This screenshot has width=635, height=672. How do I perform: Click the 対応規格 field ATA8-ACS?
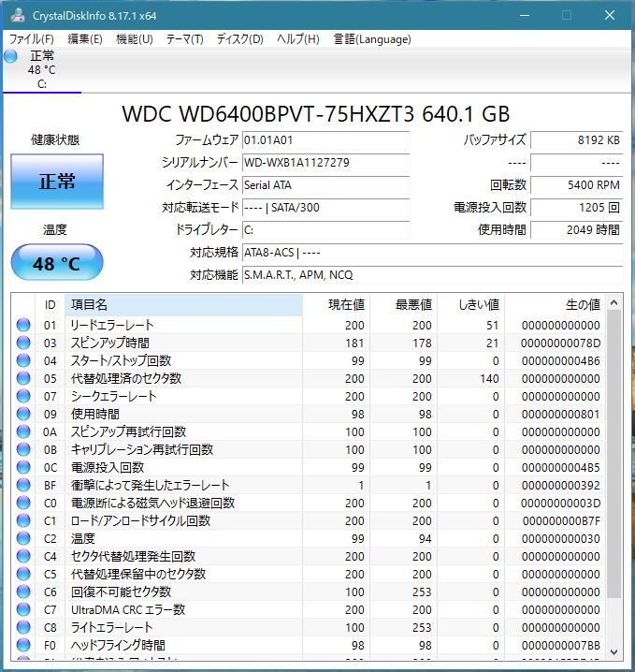[432, 253]
